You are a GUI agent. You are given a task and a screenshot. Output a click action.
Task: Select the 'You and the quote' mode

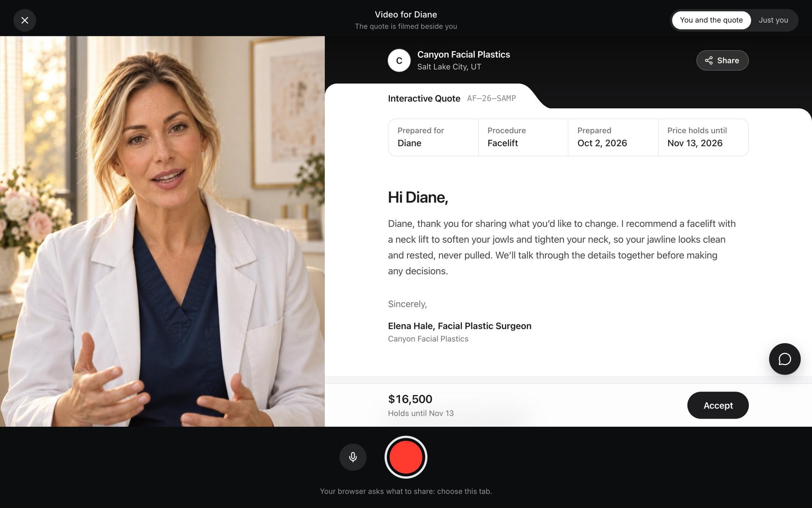(711, 20)
